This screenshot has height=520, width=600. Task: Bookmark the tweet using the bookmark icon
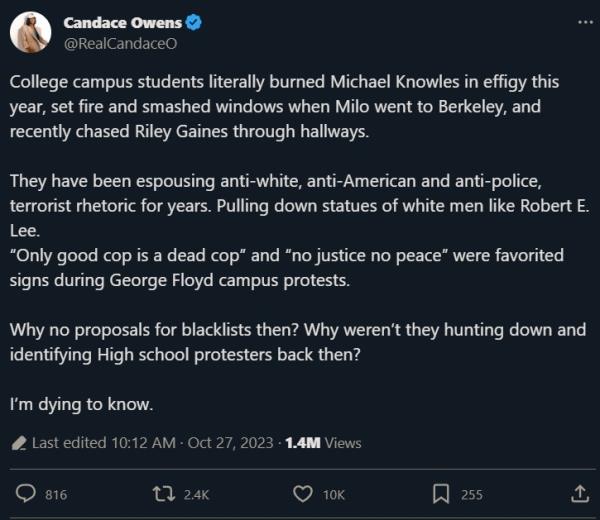[x=441, y=494]
